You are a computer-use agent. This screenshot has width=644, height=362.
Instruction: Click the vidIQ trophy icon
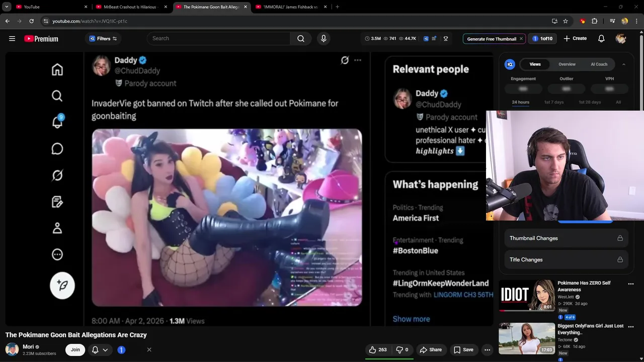pos(446,39)
